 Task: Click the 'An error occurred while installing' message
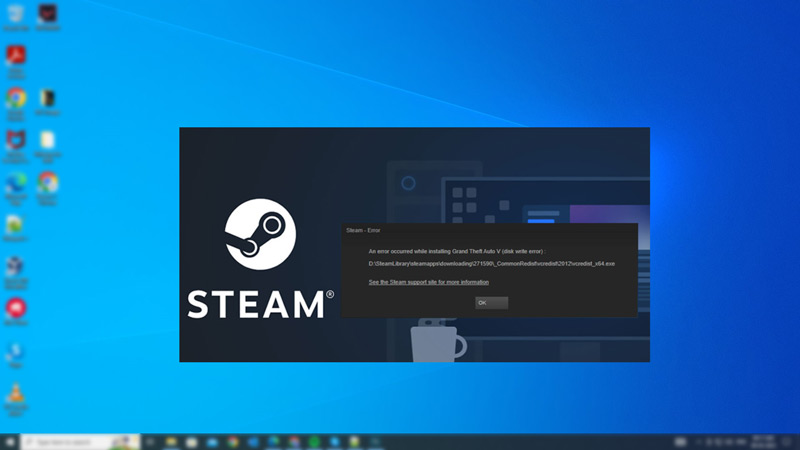click(x=457, y=252)
